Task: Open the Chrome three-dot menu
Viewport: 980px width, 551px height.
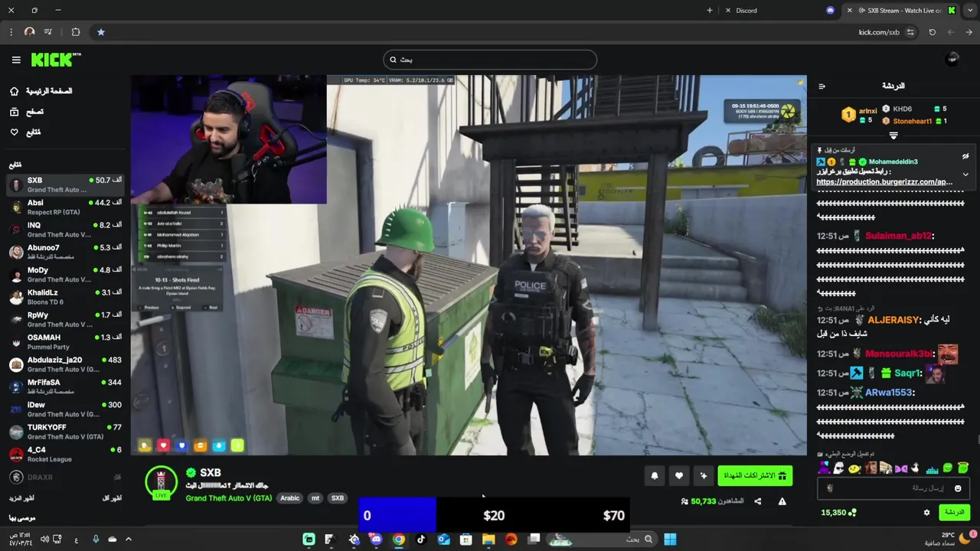Action: (11, 32)
